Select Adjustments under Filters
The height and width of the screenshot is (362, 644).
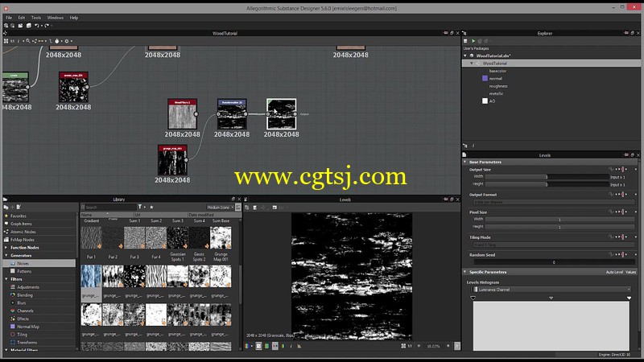pyautogui.click(x=28, y=287)
